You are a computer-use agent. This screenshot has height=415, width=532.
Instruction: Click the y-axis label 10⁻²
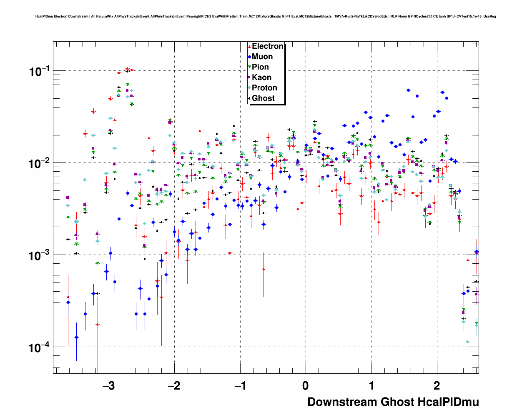point(39,163)
